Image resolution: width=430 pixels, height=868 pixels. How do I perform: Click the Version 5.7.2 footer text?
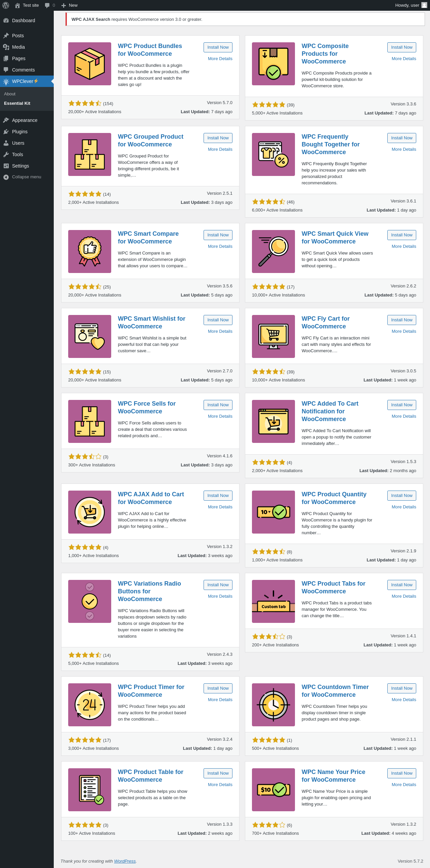[x=410, y=861]
